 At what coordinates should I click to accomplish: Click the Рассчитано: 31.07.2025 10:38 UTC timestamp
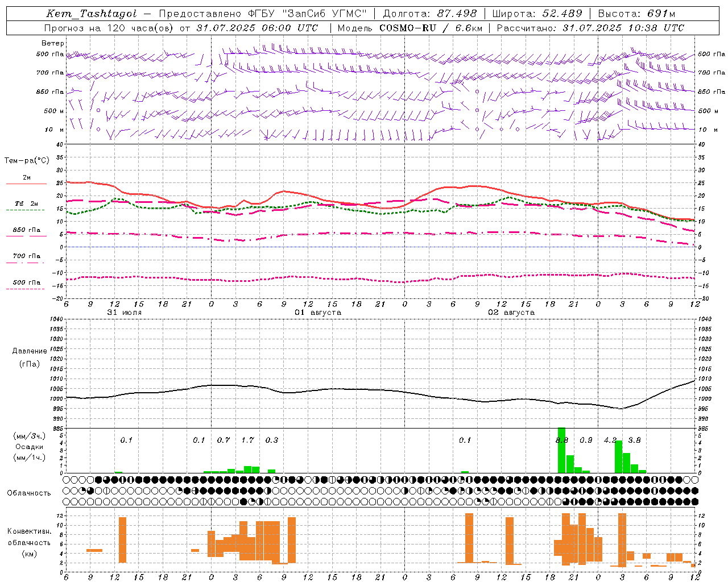click(x=590, y=28)
